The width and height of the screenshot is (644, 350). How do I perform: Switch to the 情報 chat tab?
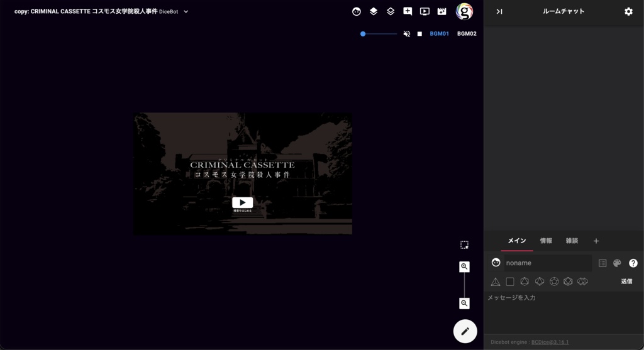(546, 241)
